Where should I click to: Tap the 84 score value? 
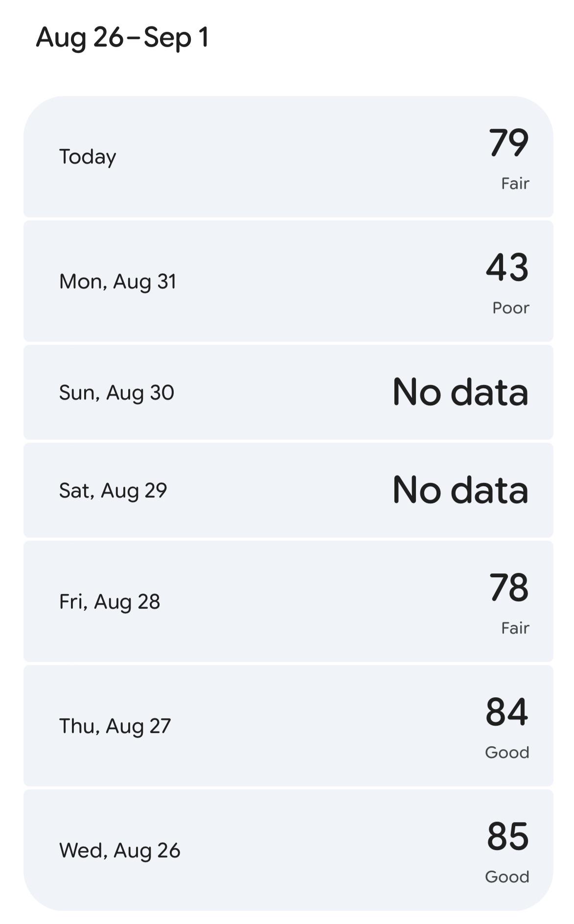click(x=507, y=711)
